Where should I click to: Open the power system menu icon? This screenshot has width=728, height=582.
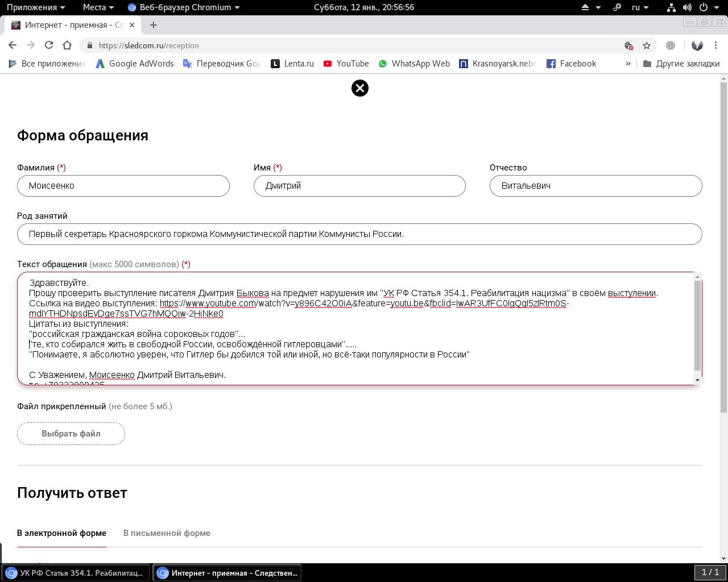click(x=703, y=7)
